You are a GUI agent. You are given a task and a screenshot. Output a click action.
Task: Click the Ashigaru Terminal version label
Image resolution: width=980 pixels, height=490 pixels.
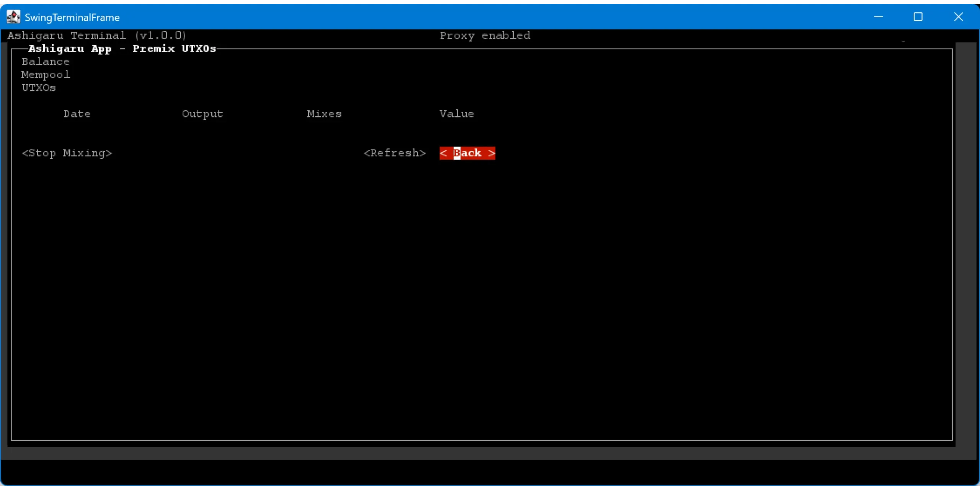tap(97, 36)
